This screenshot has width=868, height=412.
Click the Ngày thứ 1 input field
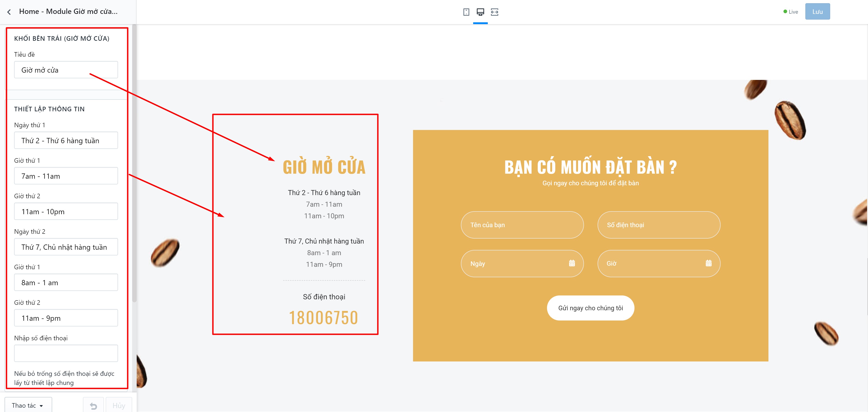coord(66,140)
